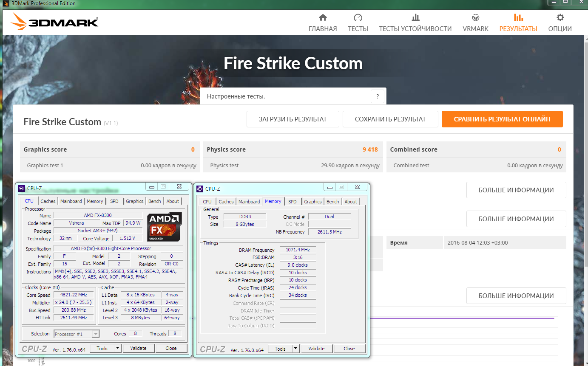Click DRAM Frequency value '1071.4 MHz'
Screen dimensions: 588x366
[x=298, y=250]
